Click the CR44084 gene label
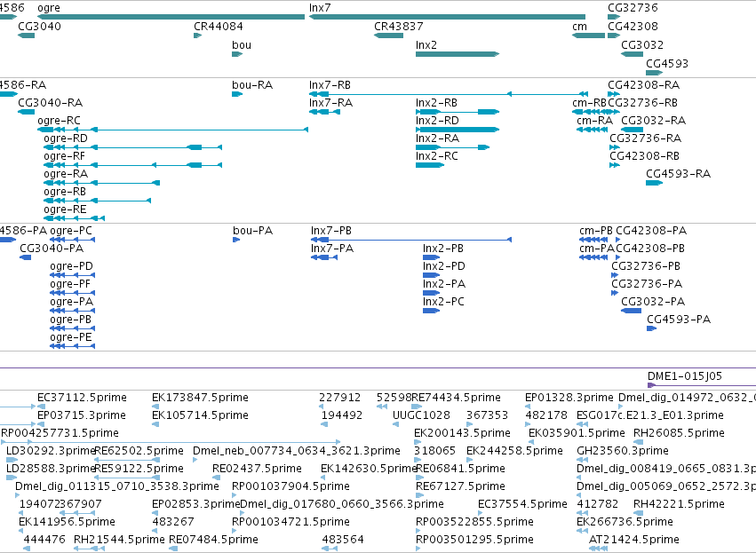The image size is (756, 553). point(219,27)
